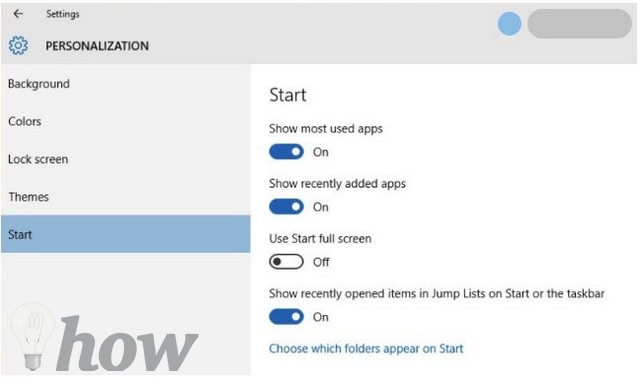Image resolution: width=640 pixels, height=391 pixels.
Task: Click the gray "how" watermark logo
Action: [x=127, y=344]
